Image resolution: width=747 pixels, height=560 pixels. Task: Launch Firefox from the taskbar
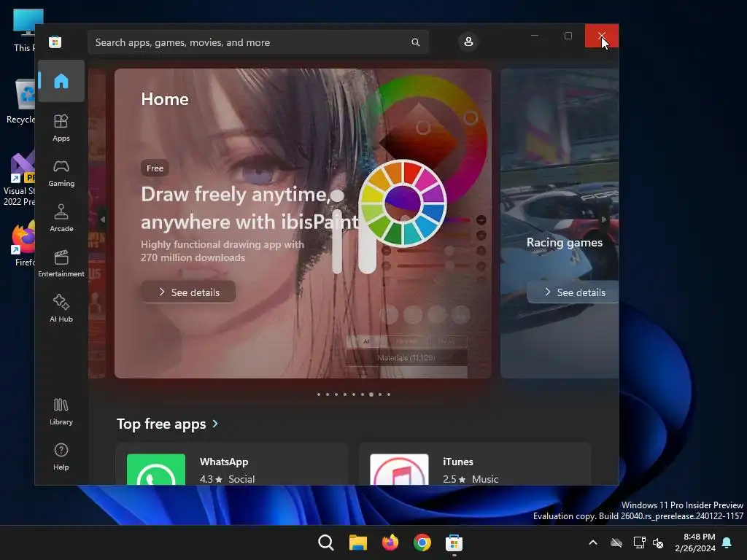390,542
